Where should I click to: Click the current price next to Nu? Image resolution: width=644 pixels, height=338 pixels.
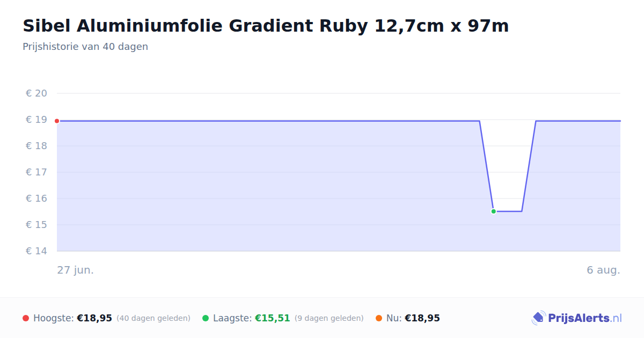click(x=422, y=318)
